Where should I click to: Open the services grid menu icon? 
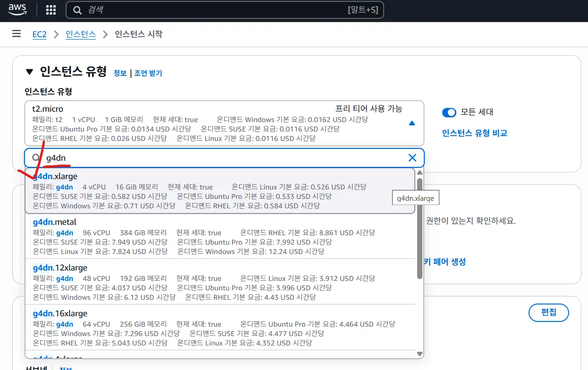tap(50, 10)
